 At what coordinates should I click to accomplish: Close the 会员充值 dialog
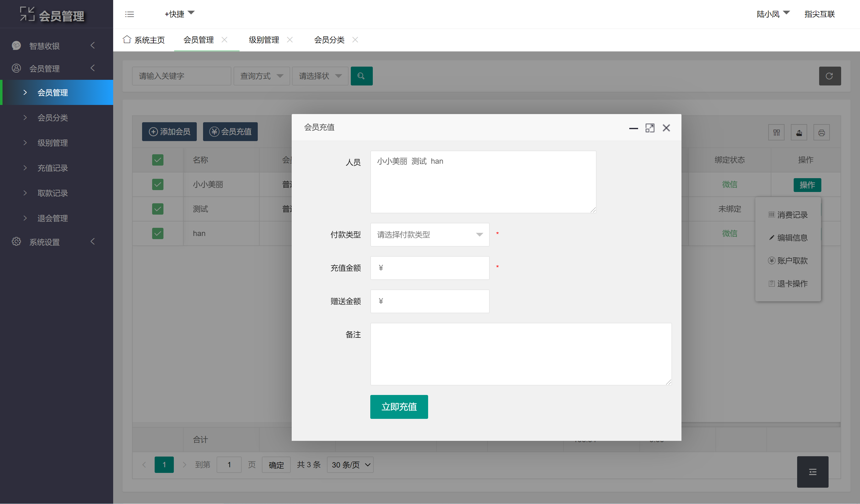(666, 128)
